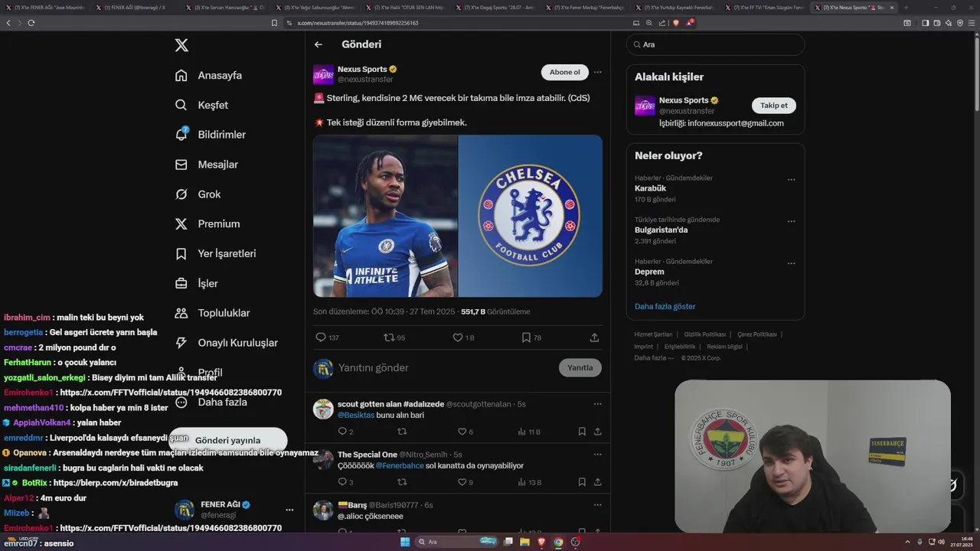Click the @Fenerbahce mention link

(400, 466)
